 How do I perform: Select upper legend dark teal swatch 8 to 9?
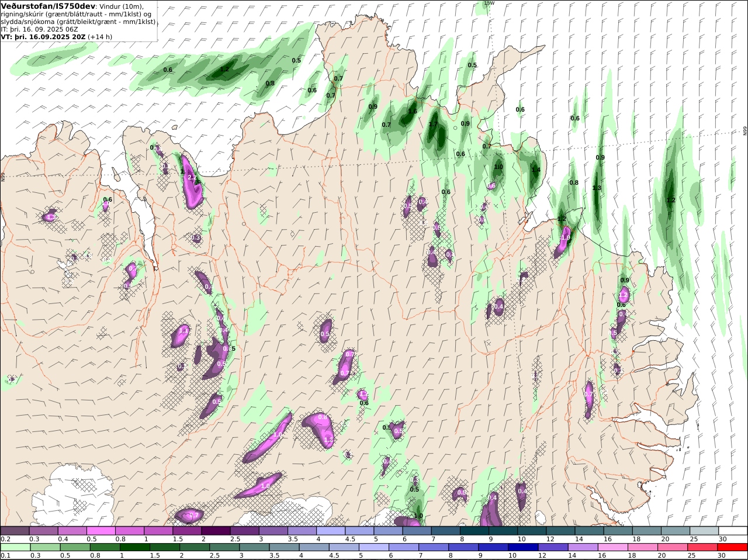[x=474, y=531]
